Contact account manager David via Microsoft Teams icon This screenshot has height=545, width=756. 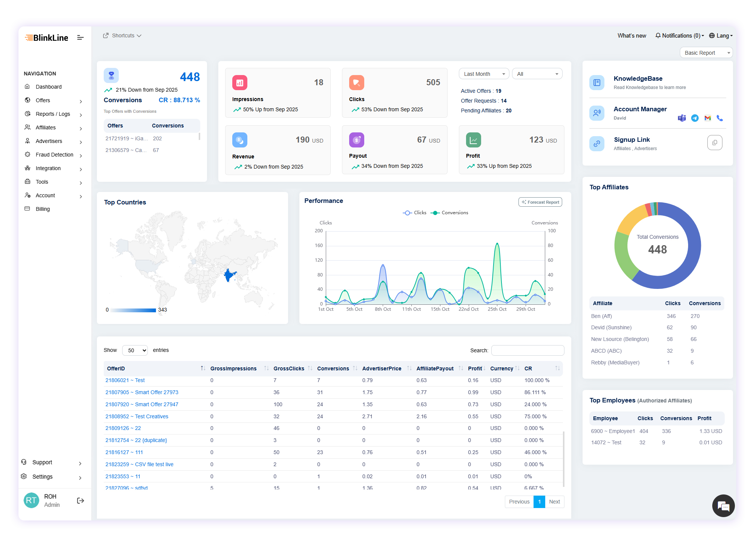click(682, 118)
